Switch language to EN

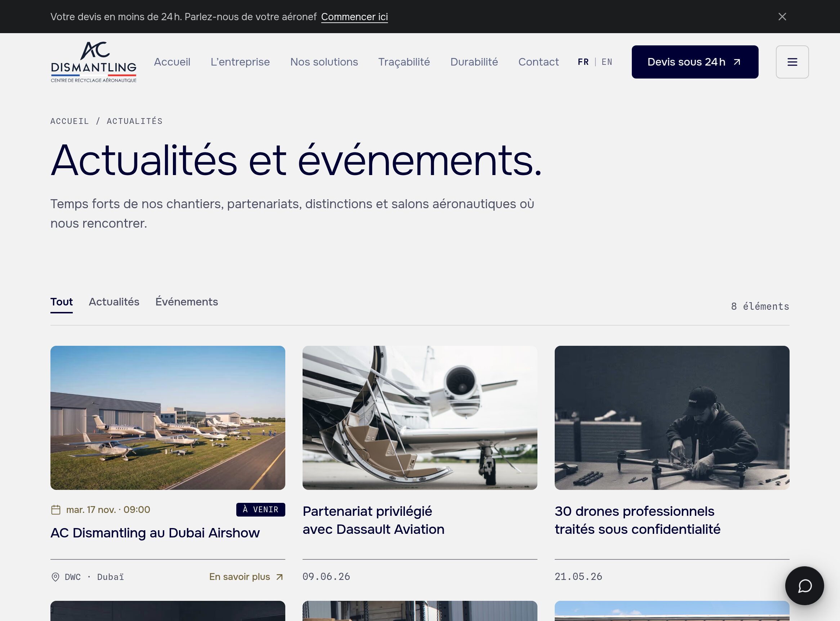pos(607,62)
